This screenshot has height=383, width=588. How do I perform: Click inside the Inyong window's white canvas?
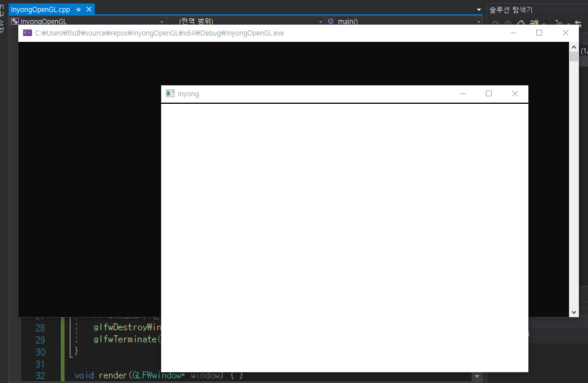point(345,237)
